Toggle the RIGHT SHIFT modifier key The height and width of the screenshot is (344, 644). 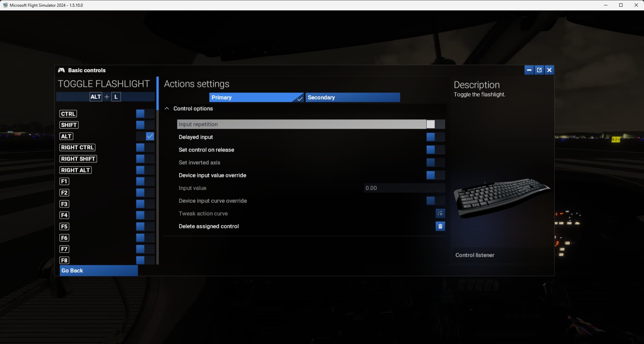tap(145, 159)
